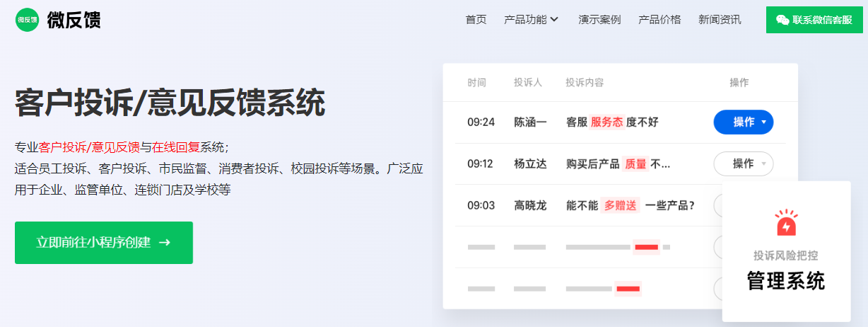
Task: Click the arrow icon on 立即前往小程序创建
Action: (165, 243)
